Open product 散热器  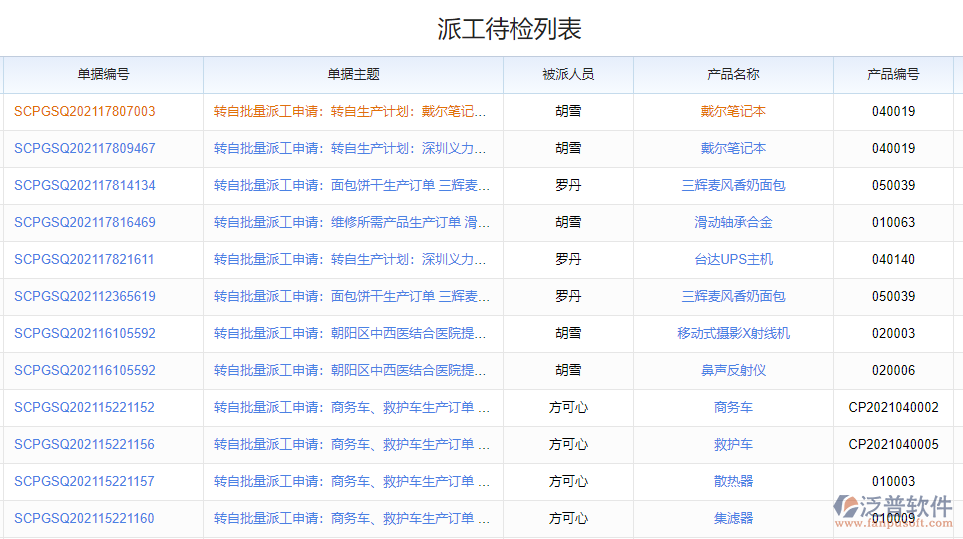pyautogui.click(x=733, y=481)
